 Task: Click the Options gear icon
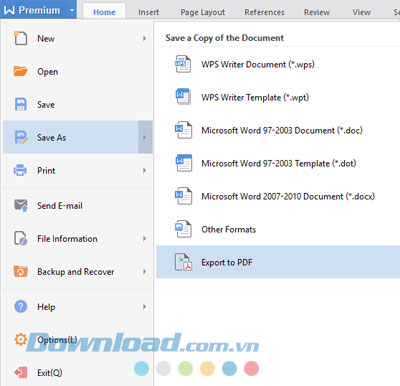pos(20,339)
